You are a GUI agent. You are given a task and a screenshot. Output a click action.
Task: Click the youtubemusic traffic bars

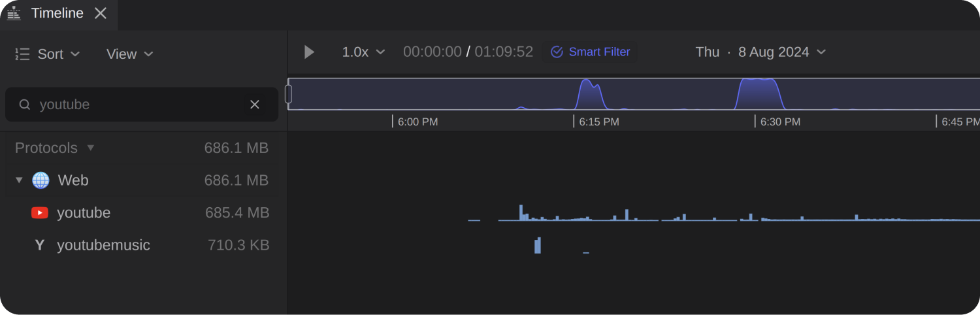coord(538,245)
